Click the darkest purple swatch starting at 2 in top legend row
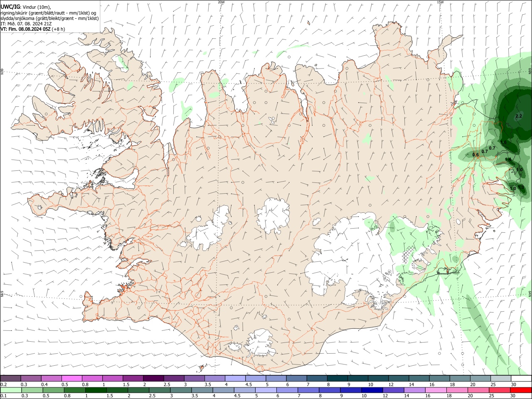 (153, 378)
